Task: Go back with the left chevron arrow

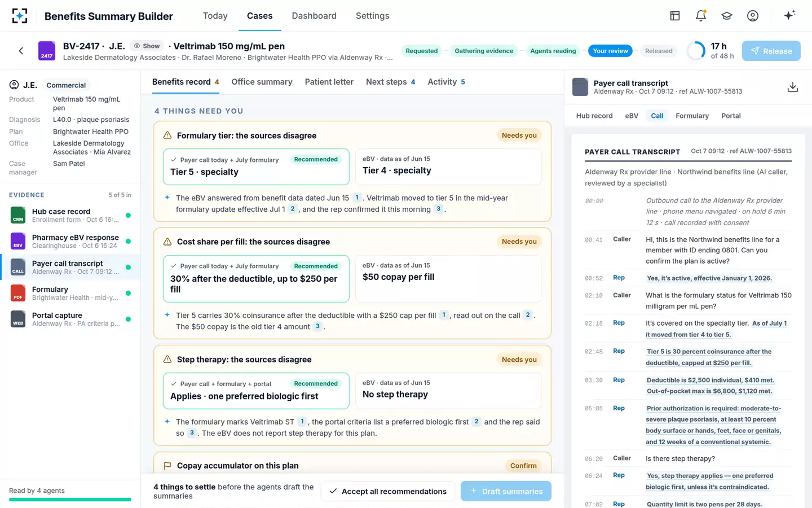Action: pyautogui.click(x=21, y=51)
